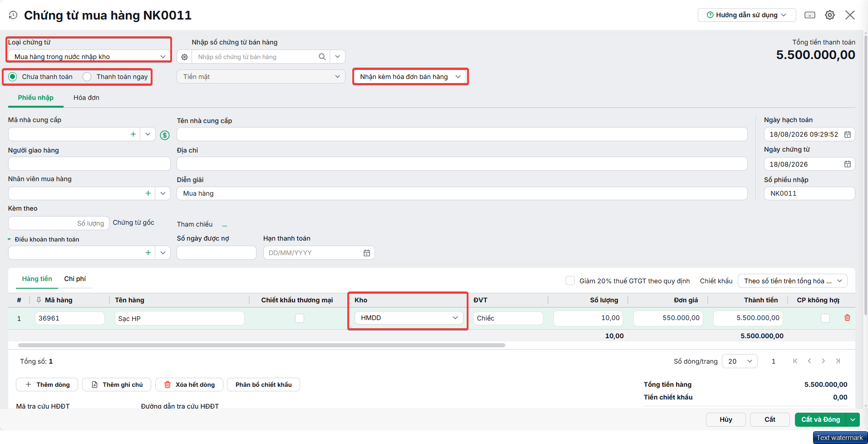Open the calendar for Ngày hạch toán
The height and width of the screenshot is (444, 868).
(848, 134)
